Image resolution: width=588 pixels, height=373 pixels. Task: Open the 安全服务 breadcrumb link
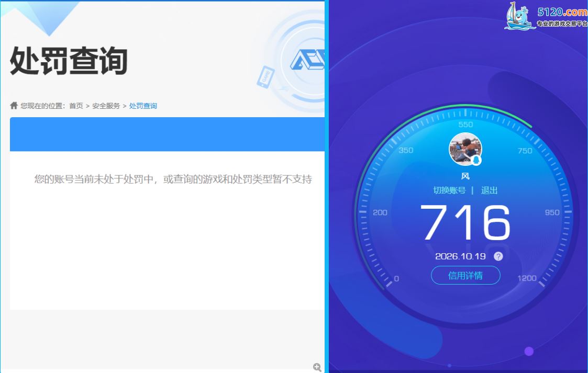(x=106, y=106)
